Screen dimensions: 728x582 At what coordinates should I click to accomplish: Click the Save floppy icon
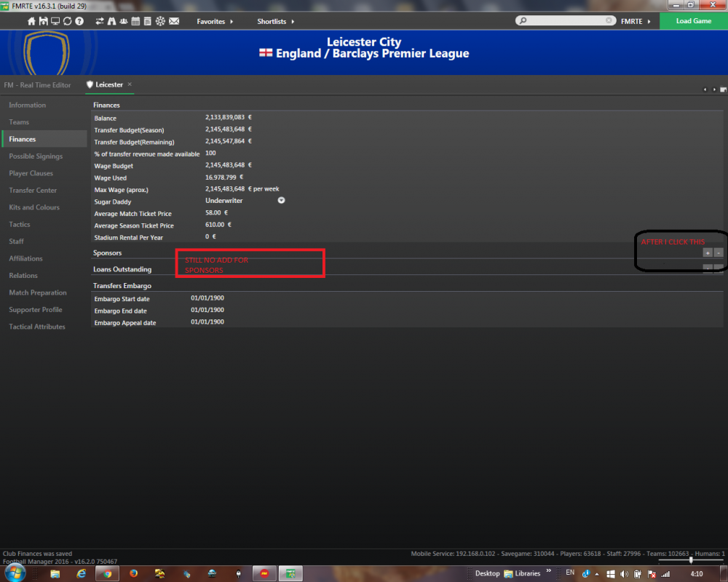[x=43, y=21]
